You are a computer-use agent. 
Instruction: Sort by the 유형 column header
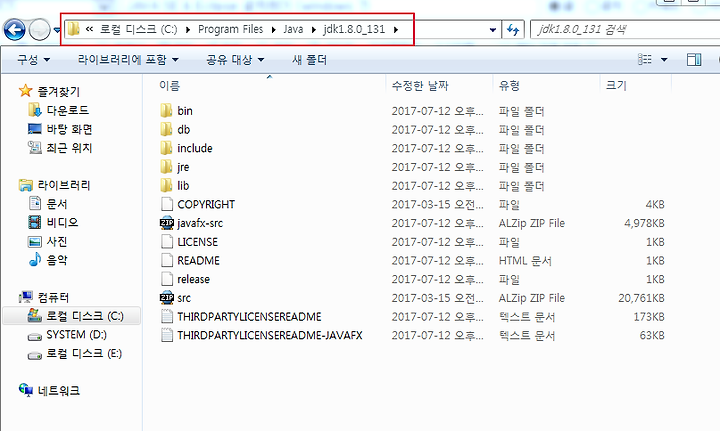tap(509, 85)
